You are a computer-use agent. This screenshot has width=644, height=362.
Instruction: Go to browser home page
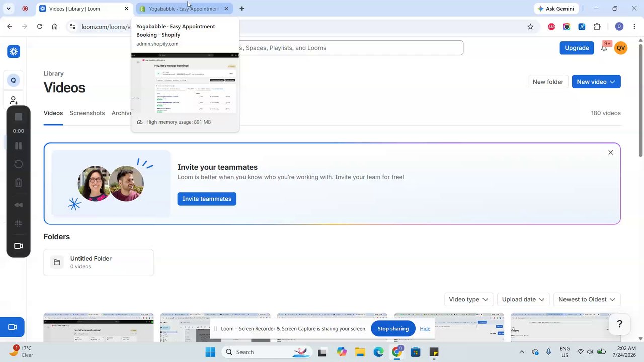pyautogui.click(x=55, y=27)
